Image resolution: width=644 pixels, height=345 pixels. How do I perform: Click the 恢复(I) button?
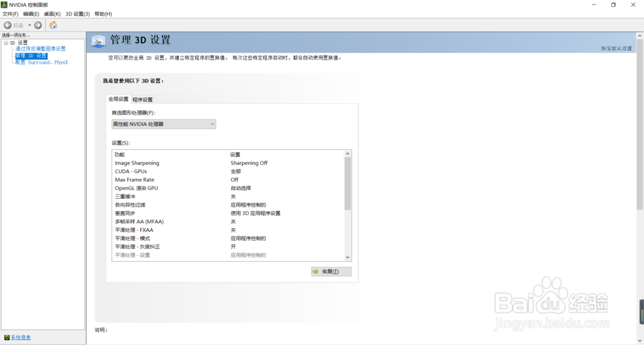[x=331, y=272]
